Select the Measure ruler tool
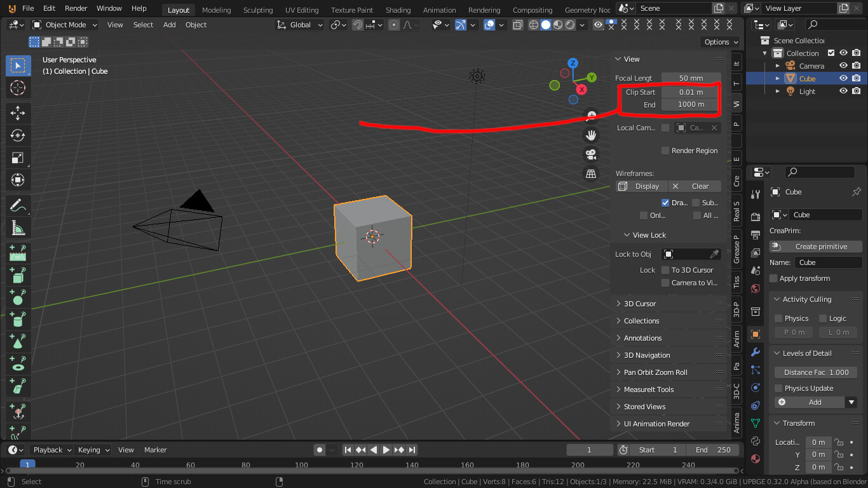 [18, 227]
